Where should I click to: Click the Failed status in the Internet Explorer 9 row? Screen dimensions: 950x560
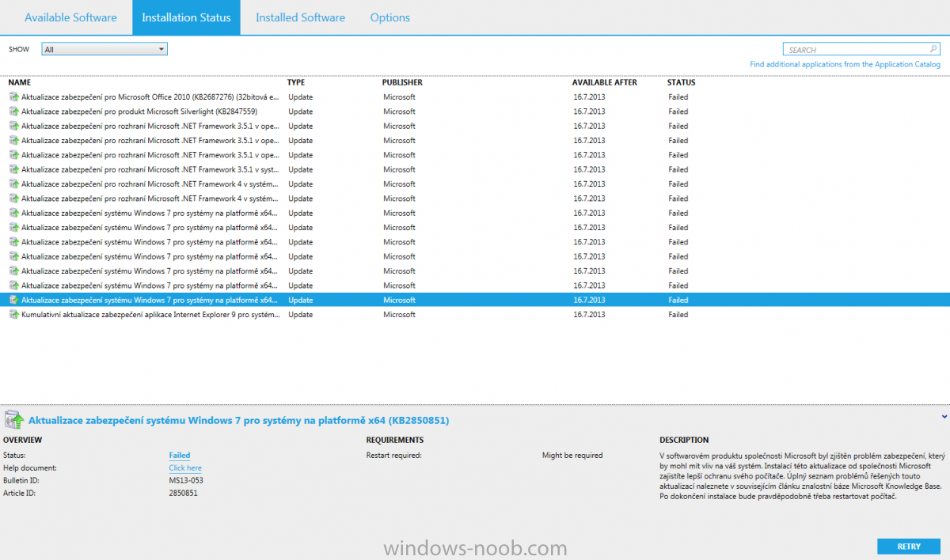click(x=678, y=315)
